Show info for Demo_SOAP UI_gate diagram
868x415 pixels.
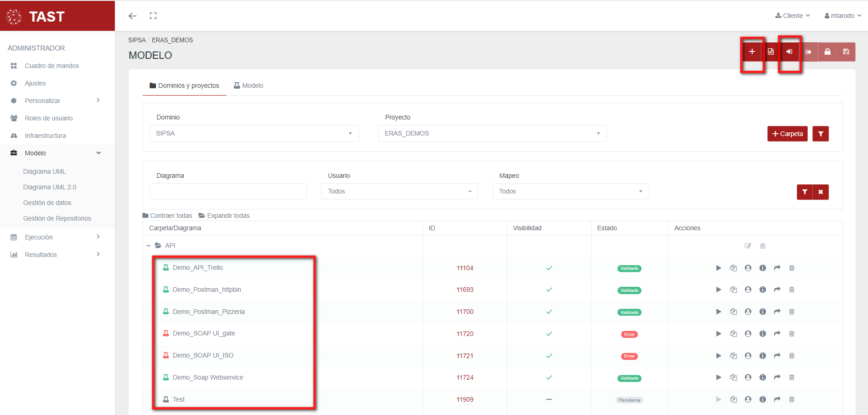click(x=763, y=334)
